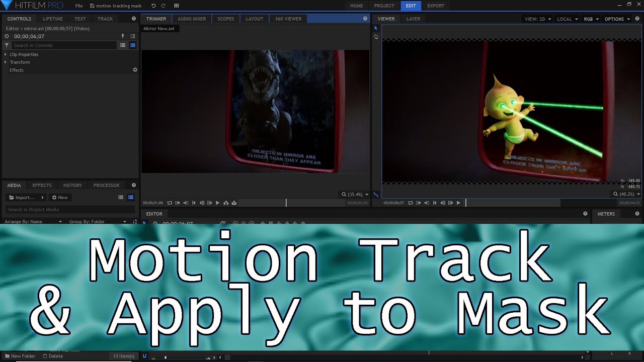The image size is (644, 362).
Task: Click the Import media button
Action: coord(22,198)
